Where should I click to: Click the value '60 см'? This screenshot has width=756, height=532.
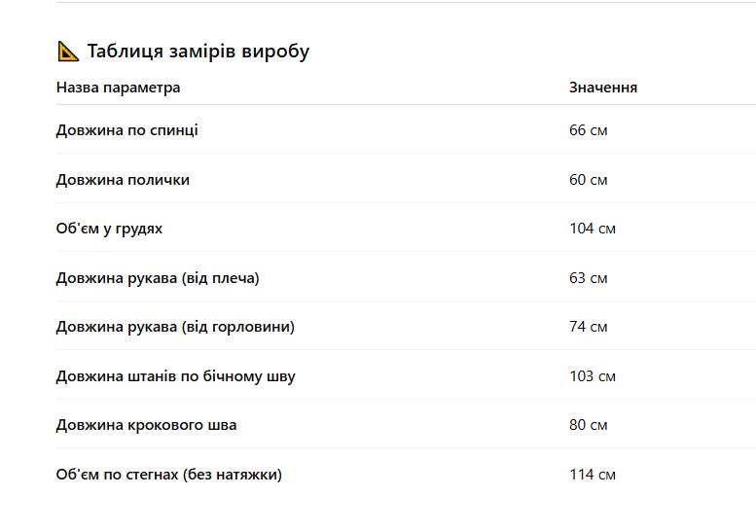coord(589,180)
